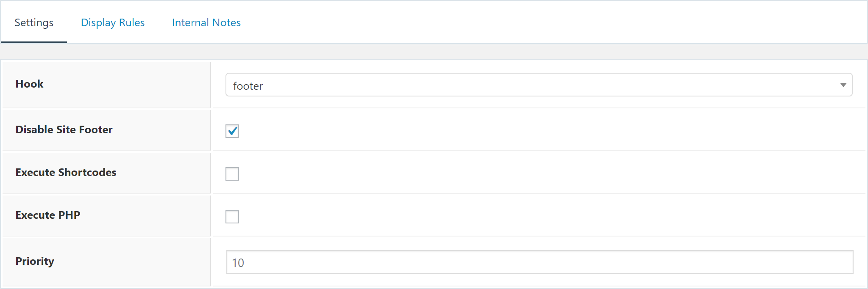Click the blue checkmark icon
The height and width of the screenshot is (289, 868).
233,131
